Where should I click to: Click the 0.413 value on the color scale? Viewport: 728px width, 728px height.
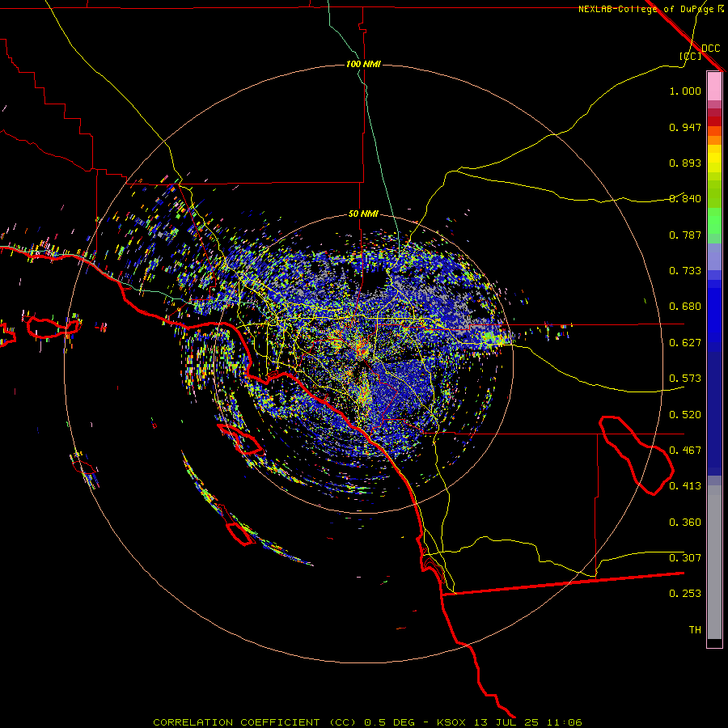pos(685,486)
